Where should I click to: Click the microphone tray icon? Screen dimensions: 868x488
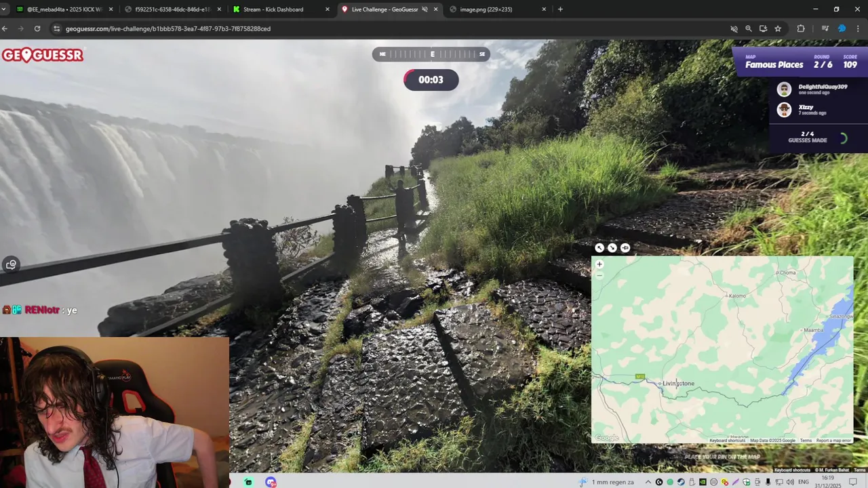click(x=768, y=482)
